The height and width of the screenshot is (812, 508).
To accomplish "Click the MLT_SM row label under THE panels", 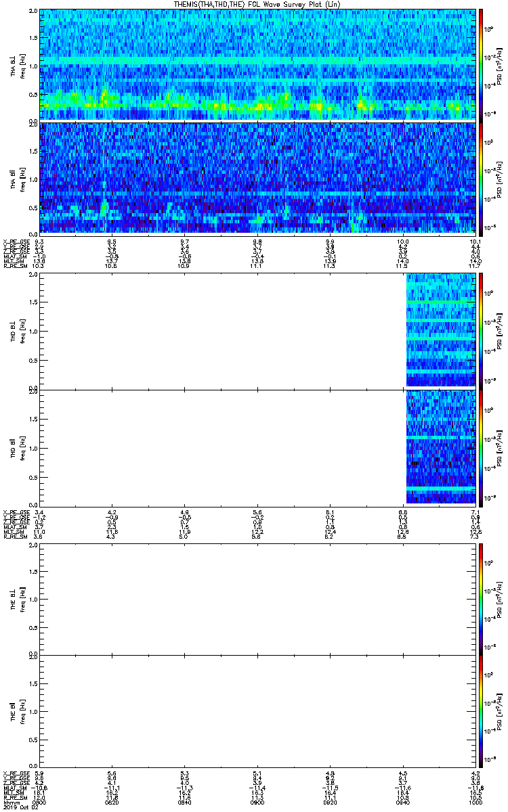I will pyautogui.click(x=13, y=794).
